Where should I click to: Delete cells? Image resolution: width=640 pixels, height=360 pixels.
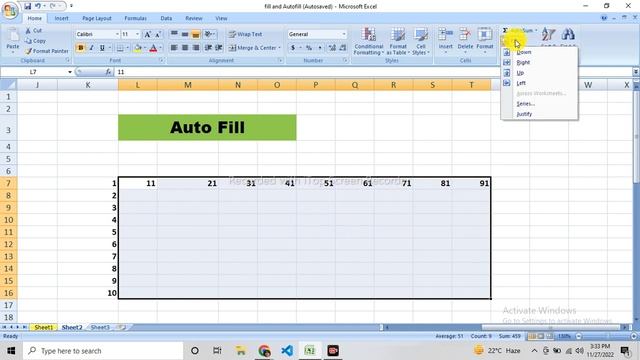click(x=465, y=40)
